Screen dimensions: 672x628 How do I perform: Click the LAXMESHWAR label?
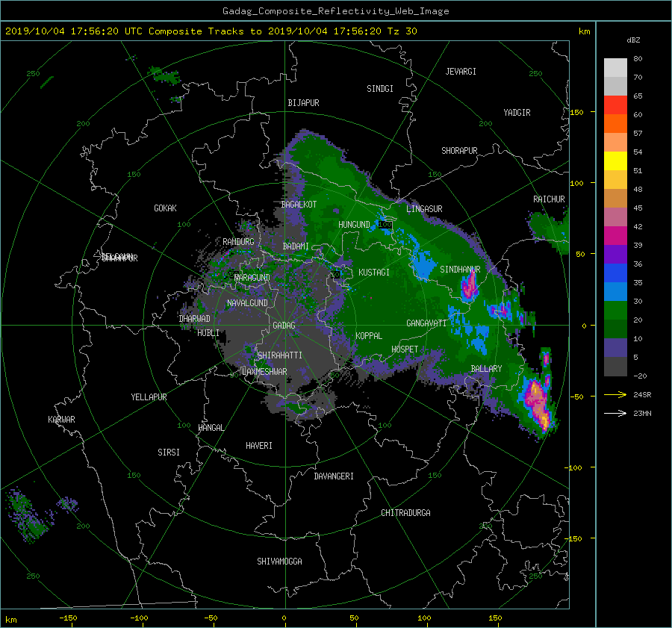tap(264, 372)
